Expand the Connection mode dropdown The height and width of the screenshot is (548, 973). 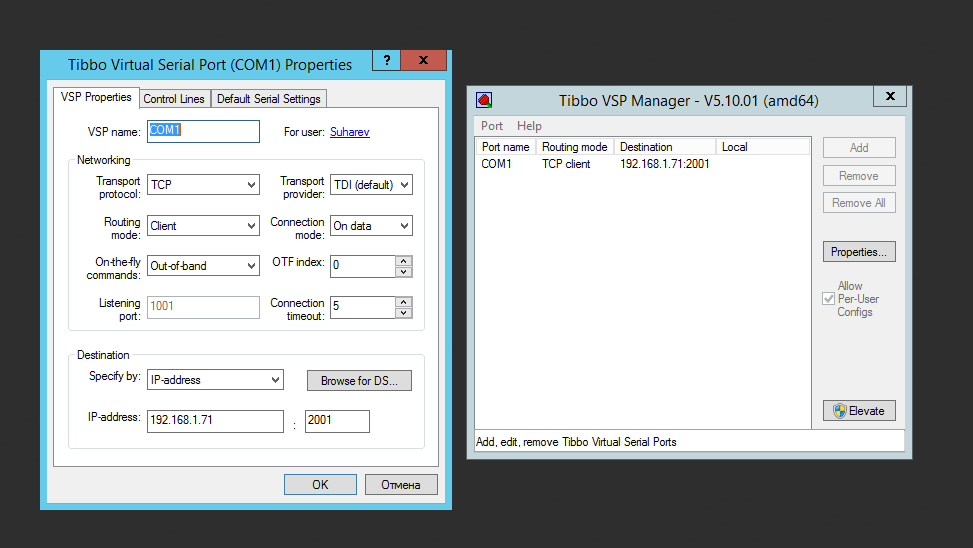click(x=404, y=226)
